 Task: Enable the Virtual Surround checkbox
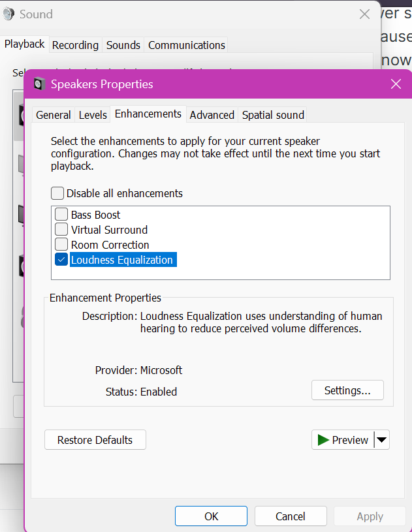[x=61, y=229]
